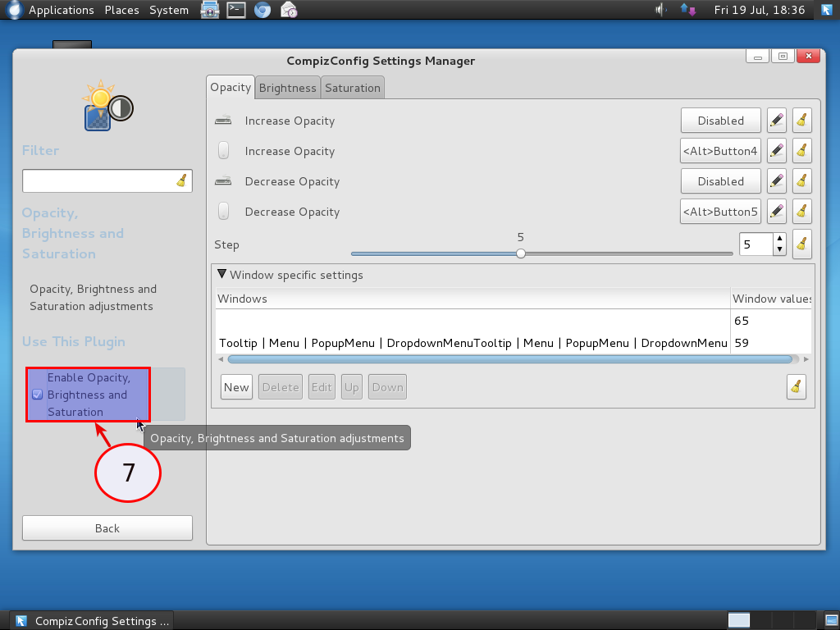840x630 pixels.
Task: Click the Step slider handle
Action: click(x=521, y=253)
